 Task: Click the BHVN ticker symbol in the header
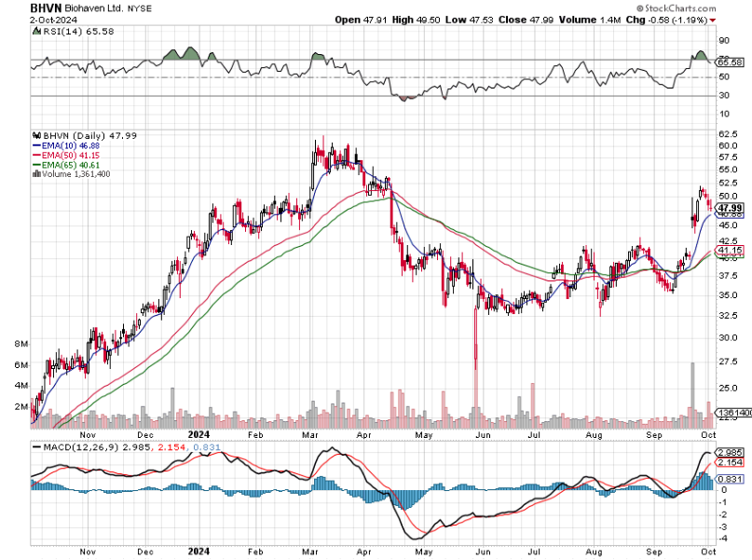point(46,8)
